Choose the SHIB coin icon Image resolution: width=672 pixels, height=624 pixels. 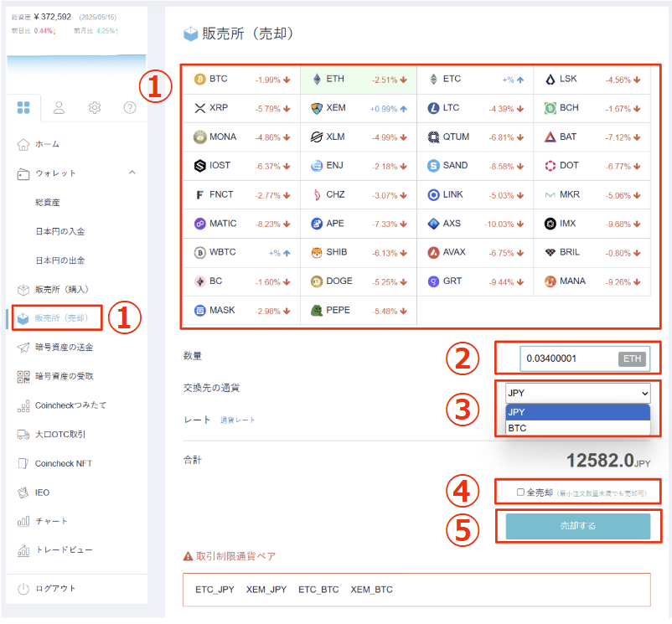[x=316, y=253]
